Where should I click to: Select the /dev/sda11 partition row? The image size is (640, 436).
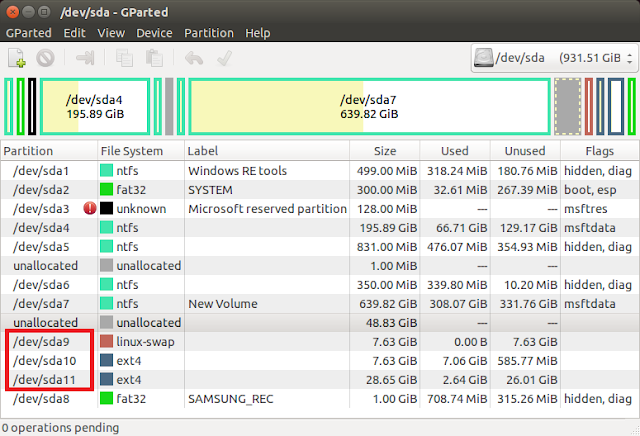[320, 380]
